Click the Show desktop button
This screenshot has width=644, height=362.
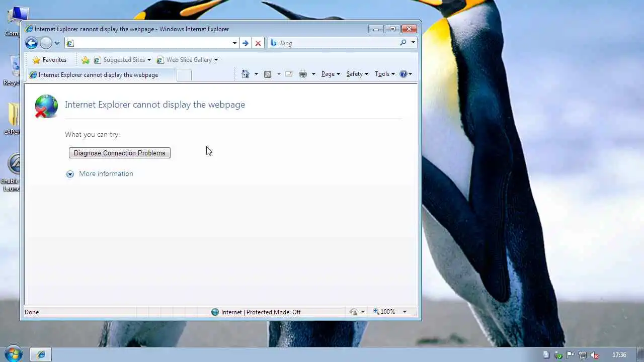[x=640, y=355]
